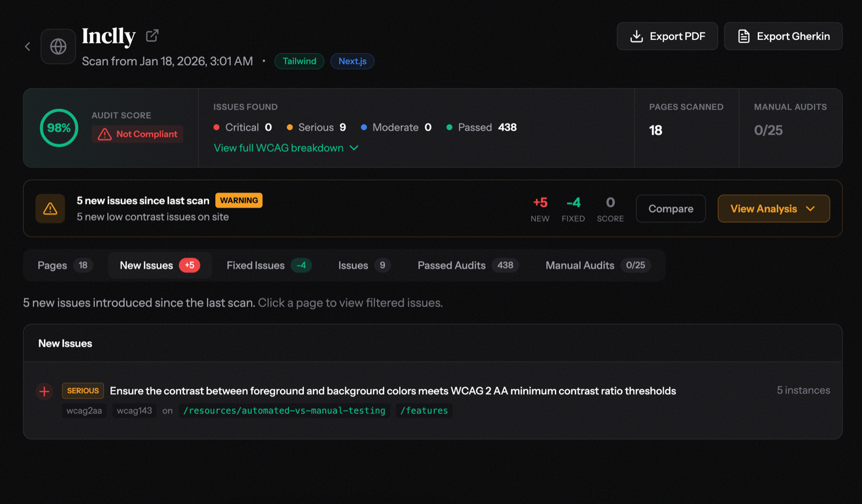Click the Export PDF download icon
This screenshot has height=504, width=862.
pyautogui.click(x=637, y=36)
